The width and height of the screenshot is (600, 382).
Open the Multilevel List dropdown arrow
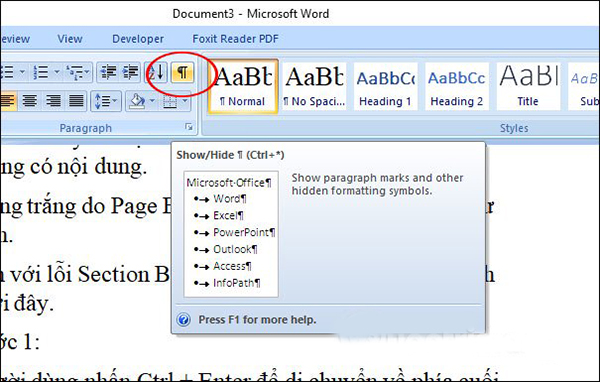tap(88, 72)
